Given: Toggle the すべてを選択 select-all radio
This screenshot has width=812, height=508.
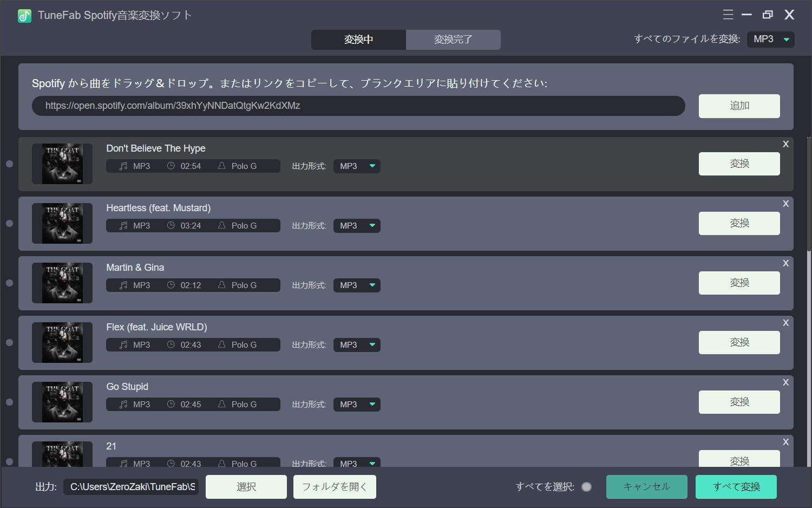Looking at the screenshot, I should tap(586, 487).
